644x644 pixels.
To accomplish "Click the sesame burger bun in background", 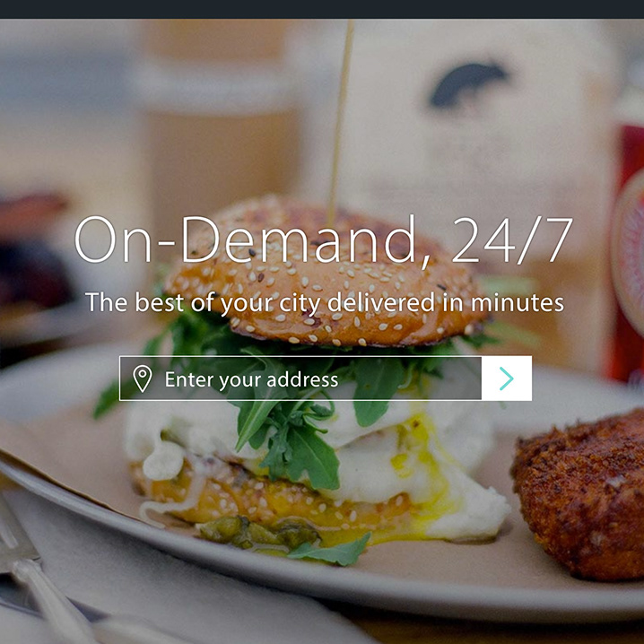I will coord(325,274).
